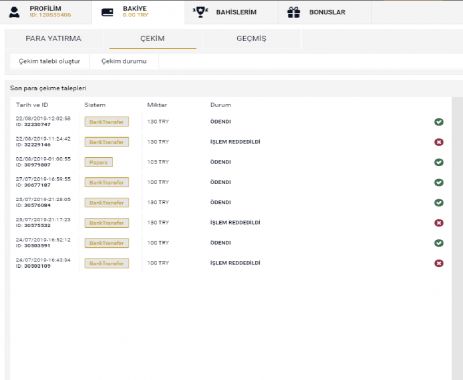Screen dimensions: 463x380
Task: Click red cross icon of 21:17:23 withdrawal
Action: [x=439, y=223]
